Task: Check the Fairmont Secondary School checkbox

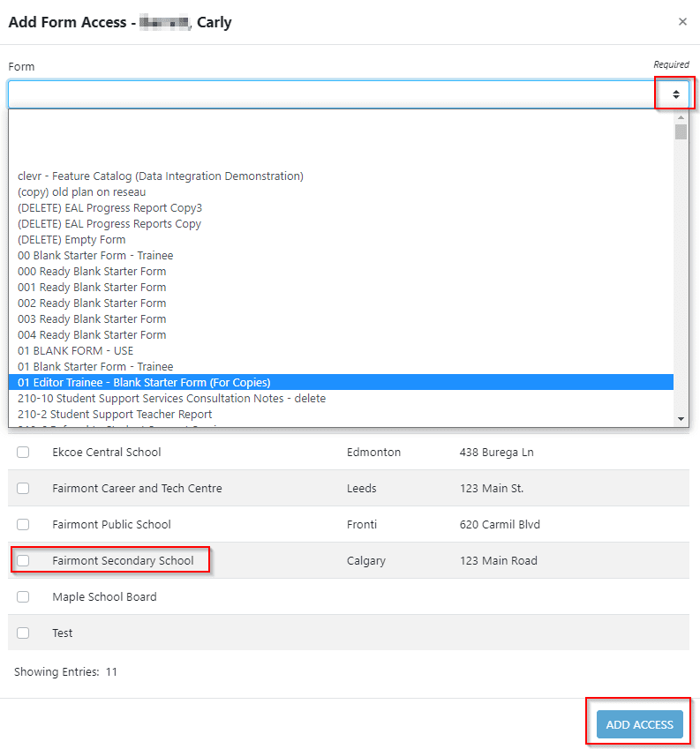Action: [23, 560]
